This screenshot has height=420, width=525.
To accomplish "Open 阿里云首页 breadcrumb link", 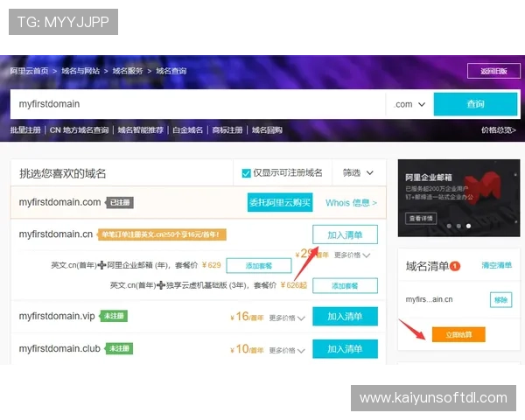I will 29,71.
